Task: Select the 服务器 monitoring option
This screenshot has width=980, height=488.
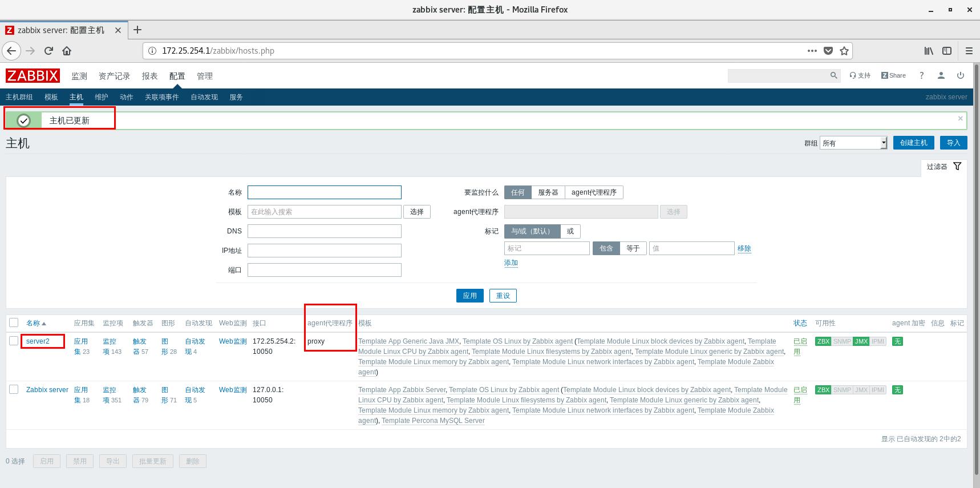Action: [548, 192]
